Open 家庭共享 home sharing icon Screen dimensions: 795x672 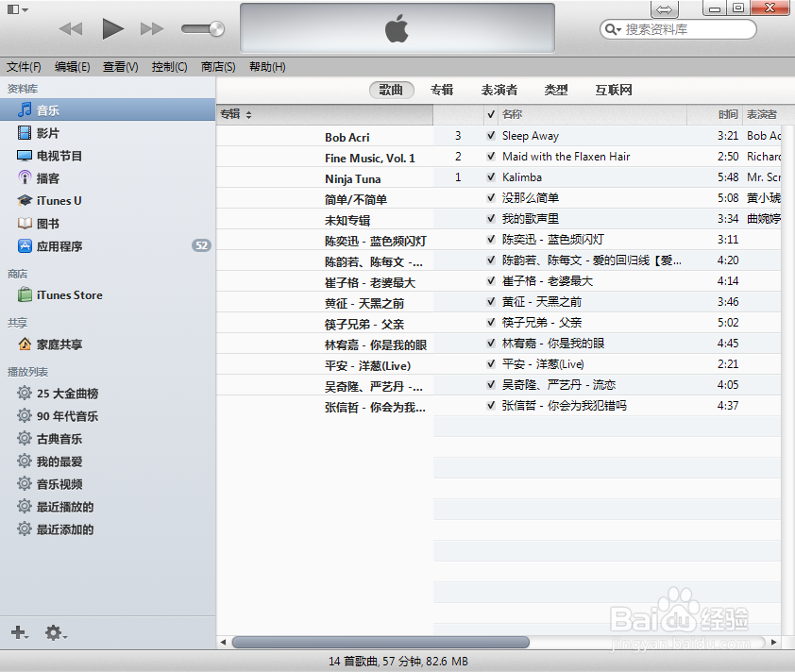pos(25,344)
